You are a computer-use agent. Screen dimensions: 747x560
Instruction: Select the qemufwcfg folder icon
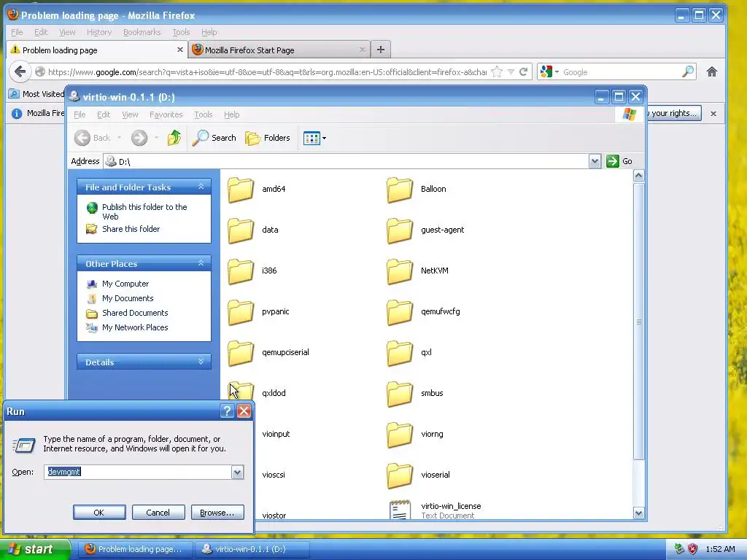pos(400,312)
